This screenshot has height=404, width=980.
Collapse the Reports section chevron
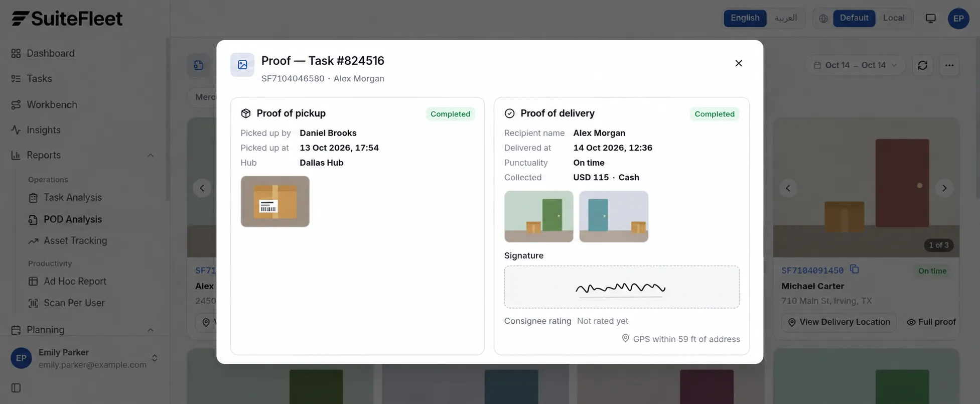150,156
